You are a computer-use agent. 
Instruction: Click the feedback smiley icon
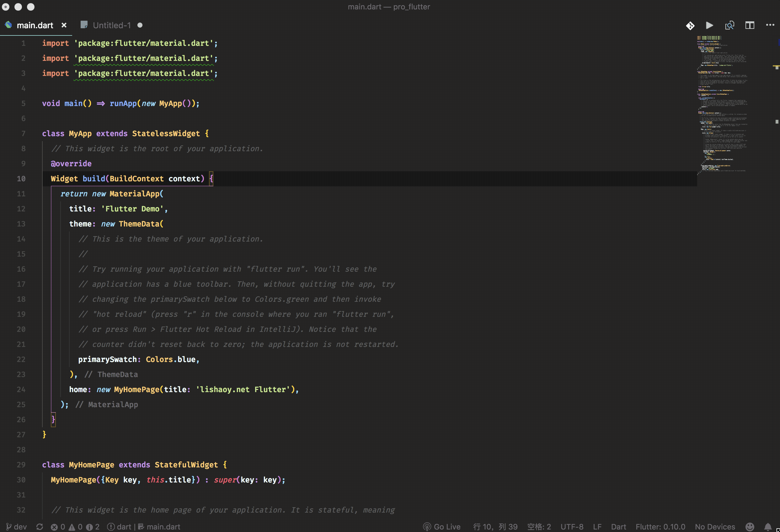click(x=750, y=527)
